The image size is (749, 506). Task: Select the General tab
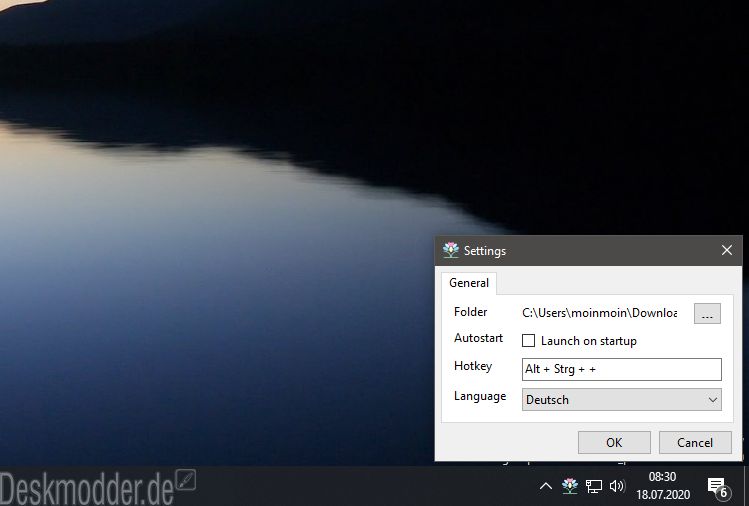coord(469,283)
